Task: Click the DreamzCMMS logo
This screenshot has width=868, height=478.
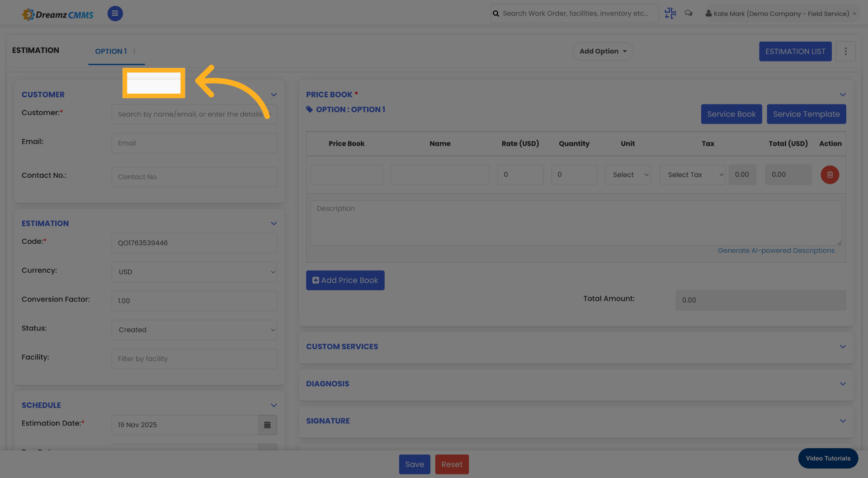Action: click(57, 14)
